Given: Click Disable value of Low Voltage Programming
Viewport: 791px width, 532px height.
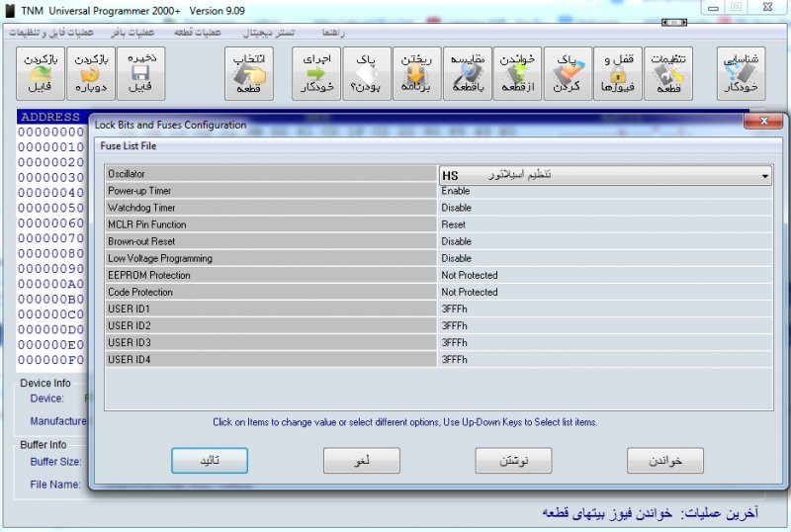Looking at the screenshot, I should [x=457, y=258].
